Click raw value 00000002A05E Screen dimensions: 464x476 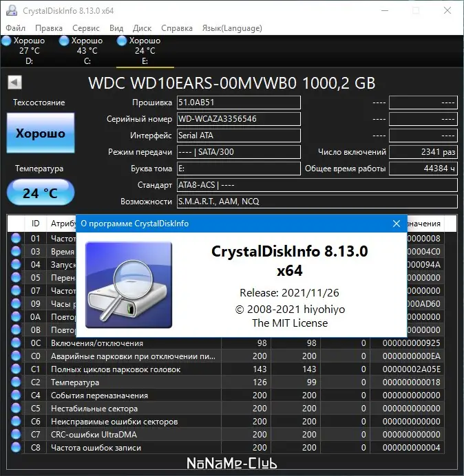(x=412, y=369)
